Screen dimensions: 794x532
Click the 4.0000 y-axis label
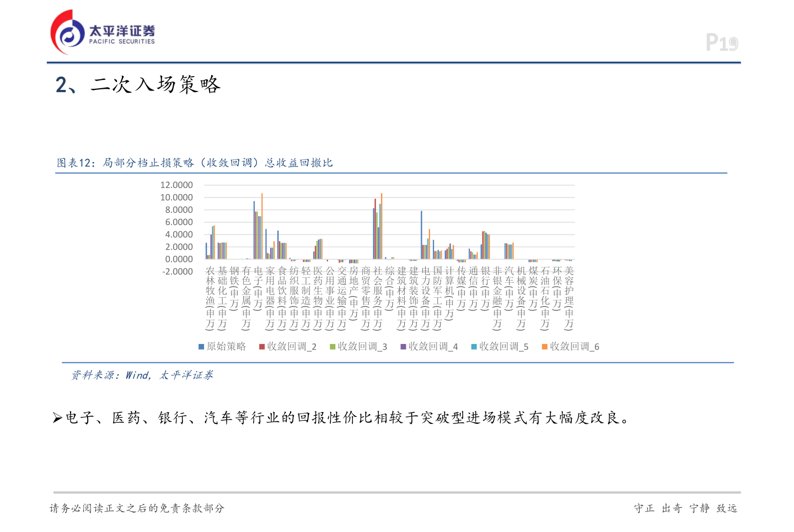point(179,234)
